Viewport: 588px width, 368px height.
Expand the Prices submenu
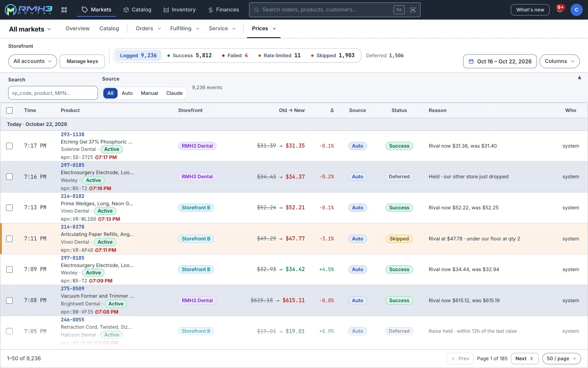point(264,29)
